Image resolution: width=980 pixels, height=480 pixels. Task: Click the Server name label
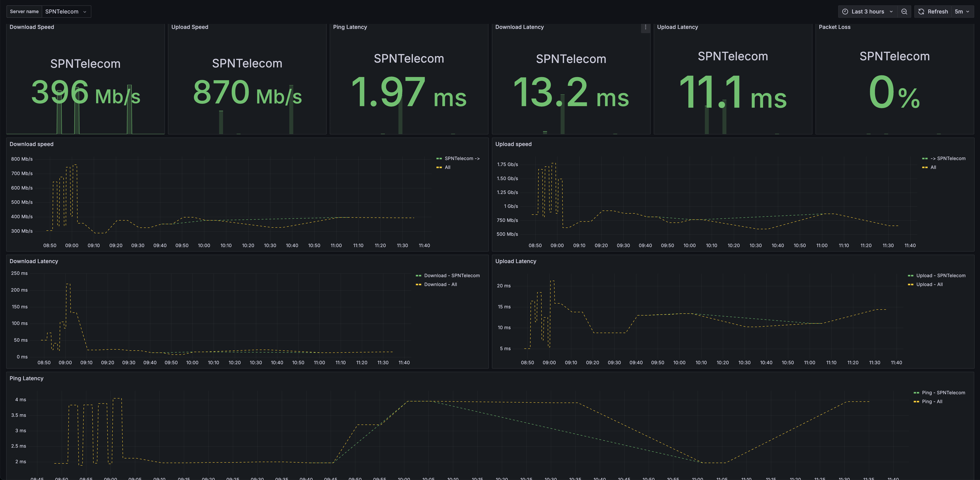point(24,11)
